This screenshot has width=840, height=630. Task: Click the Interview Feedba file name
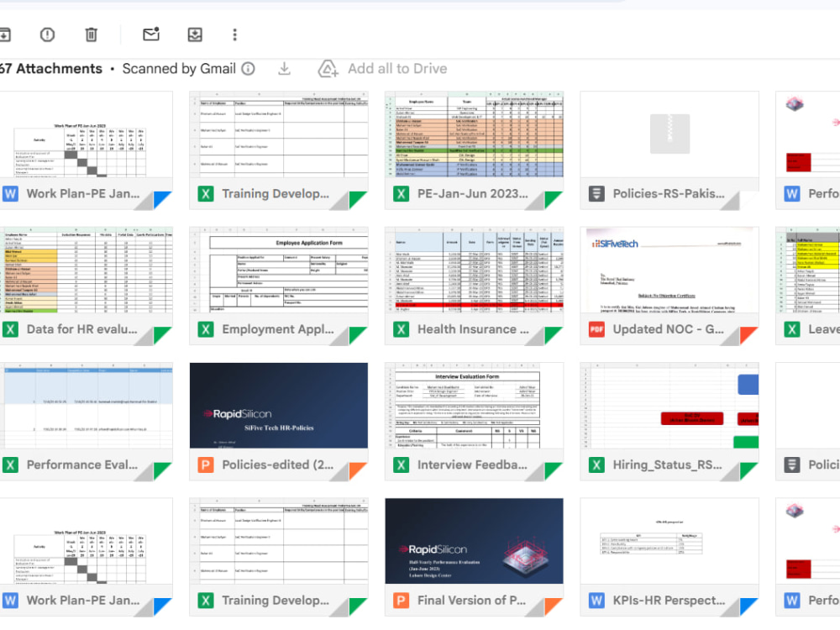[472, 465]
